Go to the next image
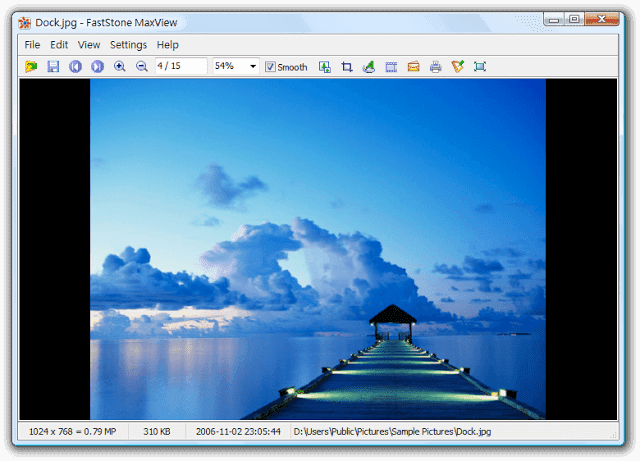The image size is (640, 461). 97,66
